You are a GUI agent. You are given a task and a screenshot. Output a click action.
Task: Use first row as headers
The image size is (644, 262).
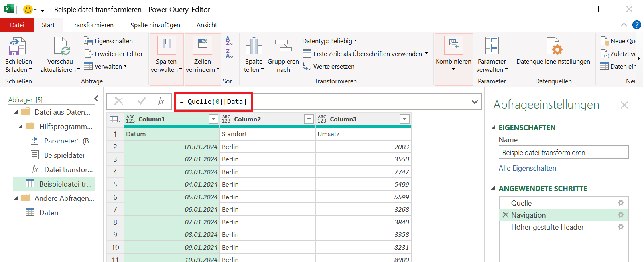point(365,54)
